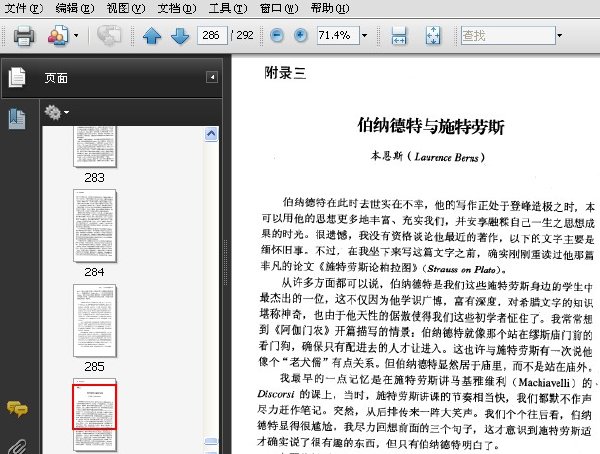Open the collaborate people icon
Viewport: 600px width, 454px height.
coord(58,36)
